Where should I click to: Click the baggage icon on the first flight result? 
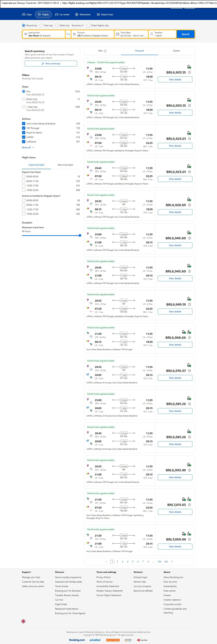pyautogui.click(x=189, y=67)
